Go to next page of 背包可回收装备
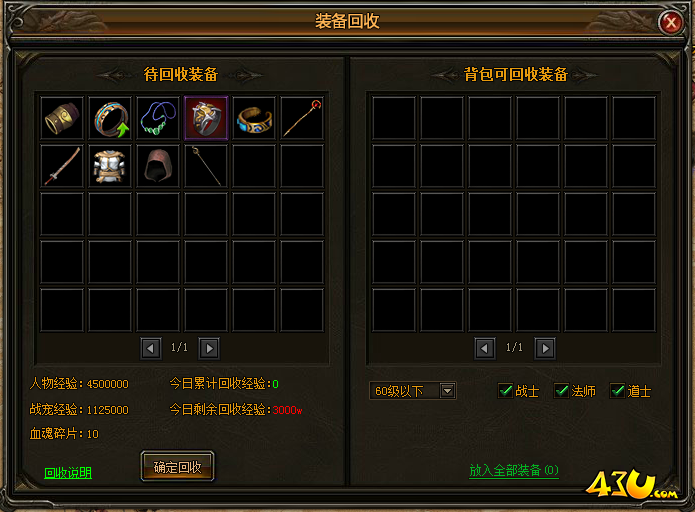Viewport: 695px width, 512px height. 545,349
